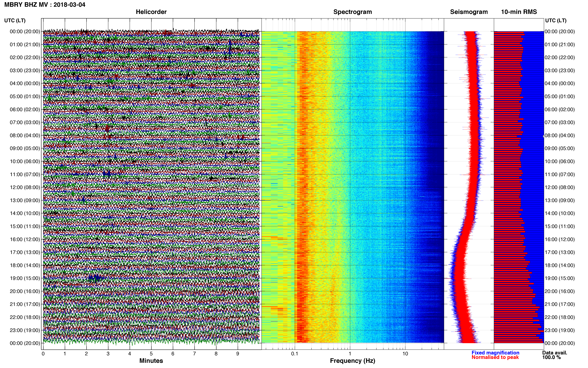Click the '0' tick on the Minutes axis
The image size is (588, 368).
coord(43,354)
